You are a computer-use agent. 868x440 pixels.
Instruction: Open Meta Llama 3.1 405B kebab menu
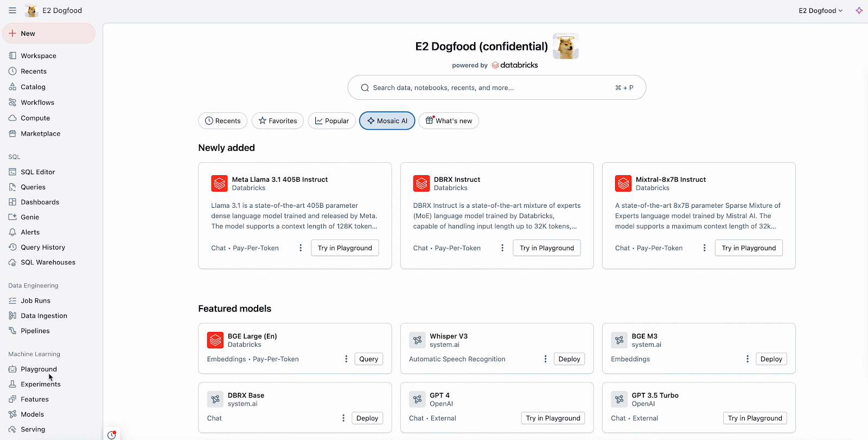point(301,248)
